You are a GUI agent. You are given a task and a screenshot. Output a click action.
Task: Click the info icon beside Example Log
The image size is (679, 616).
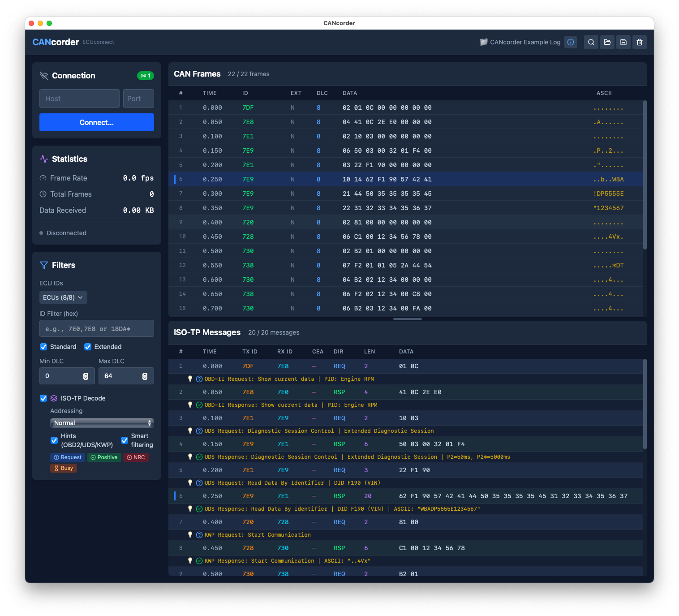571,42
